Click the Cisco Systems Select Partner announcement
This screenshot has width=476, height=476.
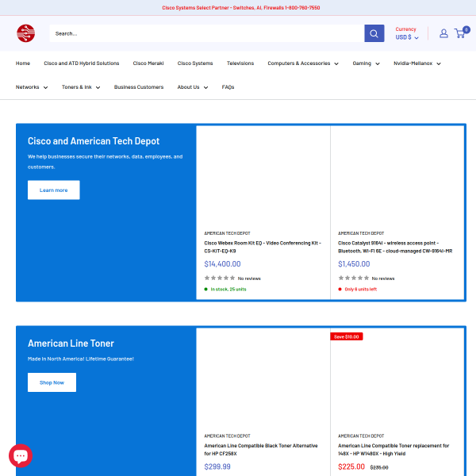pos(240,8)
